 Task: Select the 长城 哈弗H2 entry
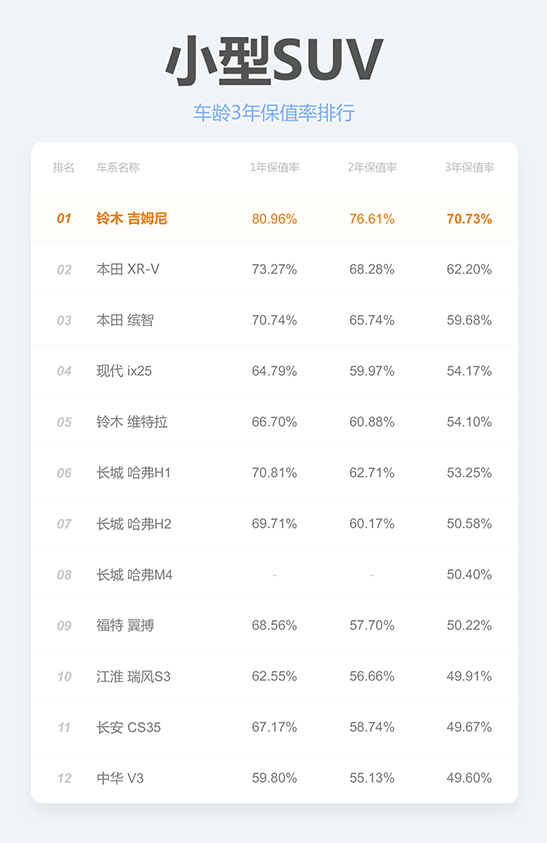click(274, 523)
